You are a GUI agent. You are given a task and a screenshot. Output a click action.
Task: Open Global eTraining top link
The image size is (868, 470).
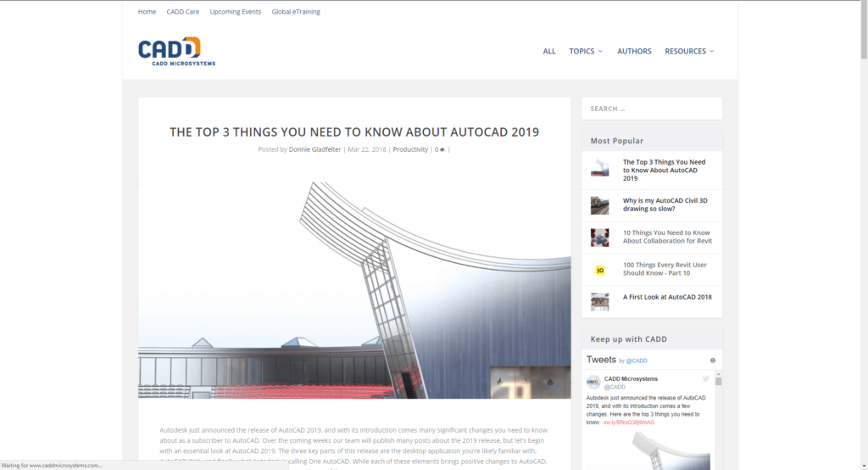pyautogui.click(x=296, y=12)
